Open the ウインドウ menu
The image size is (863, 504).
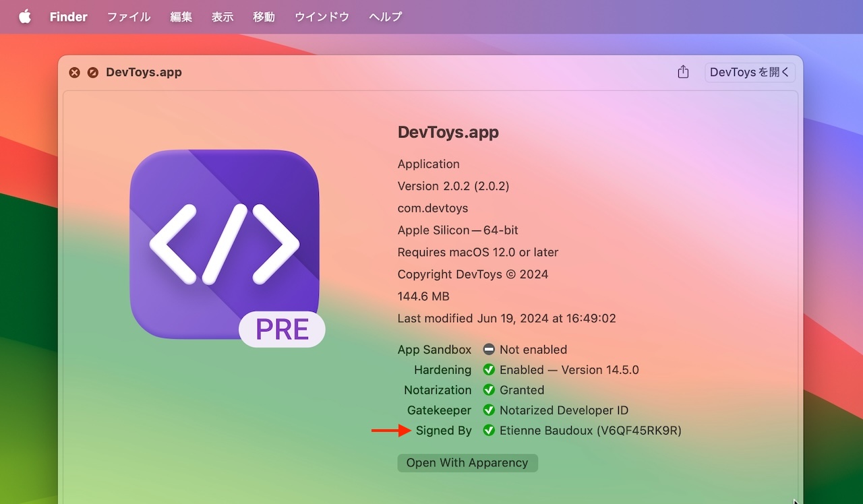(322, 17)
